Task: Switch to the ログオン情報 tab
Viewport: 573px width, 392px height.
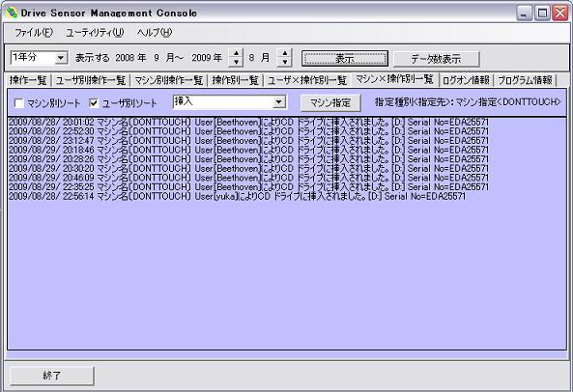Action: (466, 80)
